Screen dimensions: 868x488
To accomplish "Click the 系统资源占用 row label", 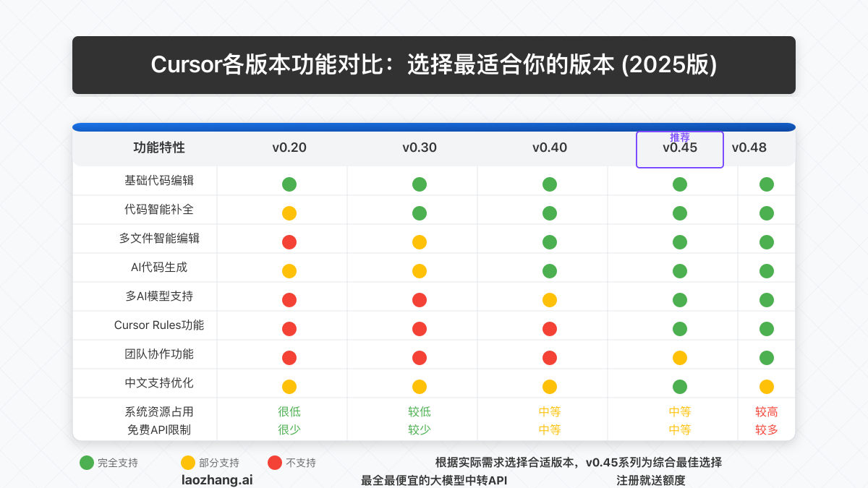I will [x=159, y=412].
